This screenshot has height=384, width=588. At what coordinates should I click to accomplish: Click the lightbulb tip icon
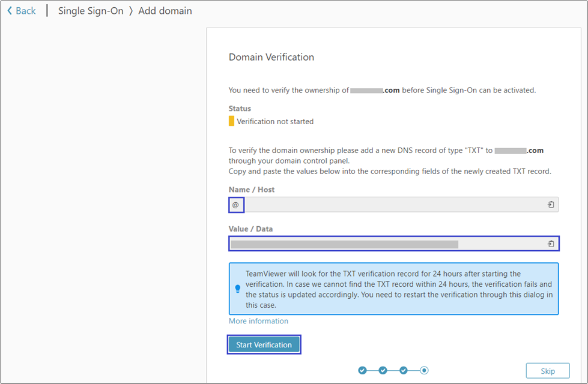point(238,289)
